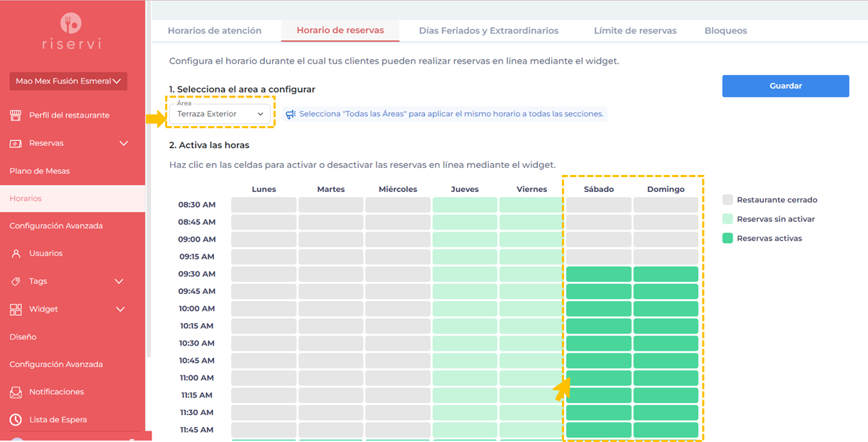Open the Días Feriados y Extraordinarios tab

tap(489, 30)
